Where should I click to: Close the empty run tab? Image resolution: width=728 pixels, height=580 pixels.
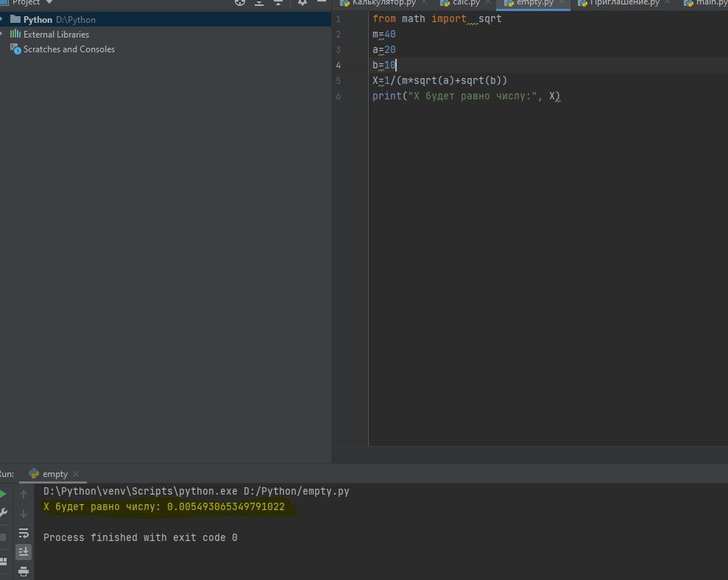point(76,474)
